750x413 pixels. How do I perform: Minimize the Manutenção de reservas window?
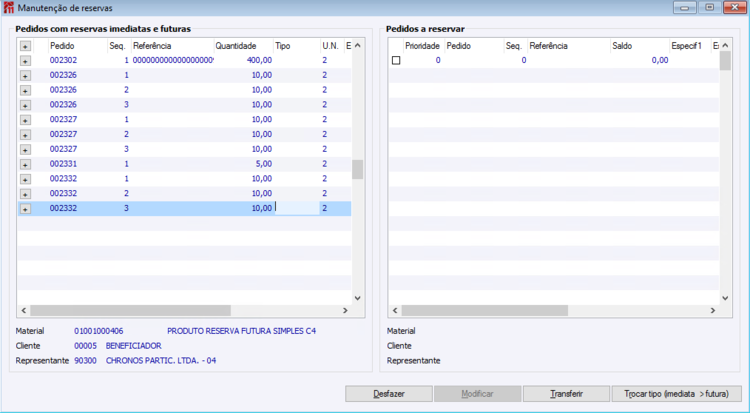685,8
